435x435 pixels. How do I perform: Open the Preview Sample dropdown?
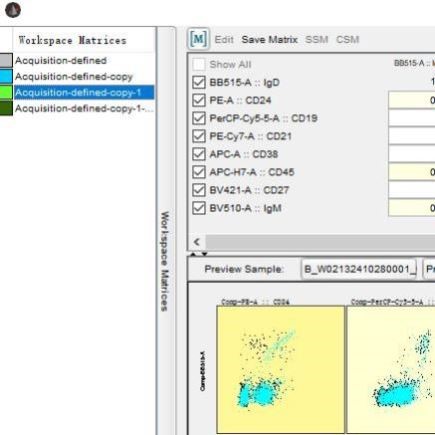[359, 269]
